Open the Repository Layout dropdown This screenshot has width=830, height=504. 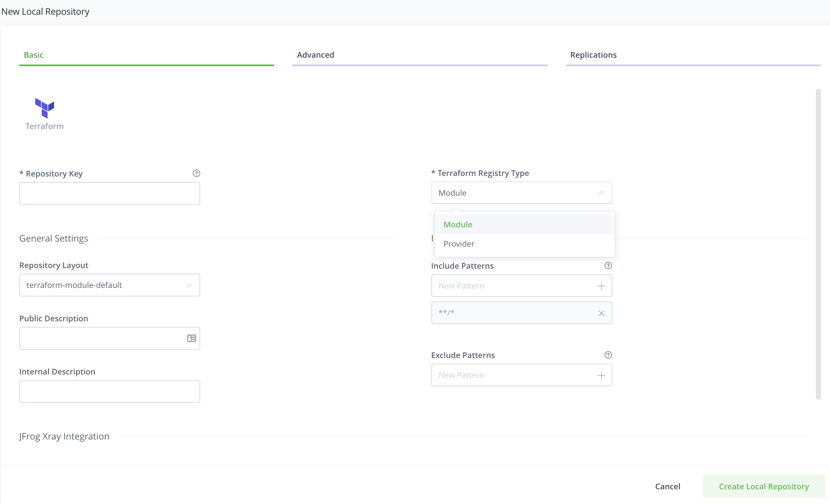click(109, 285)
